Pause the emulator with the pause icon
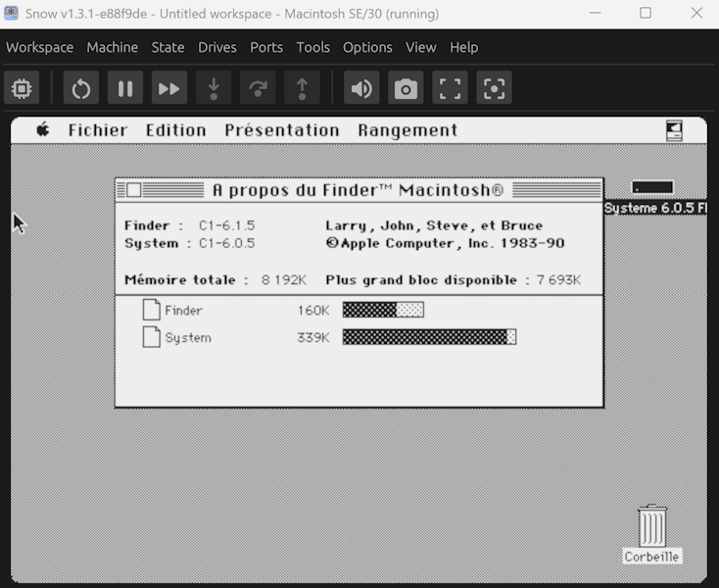This screenshot has height=588, width=719. (125, 87)
